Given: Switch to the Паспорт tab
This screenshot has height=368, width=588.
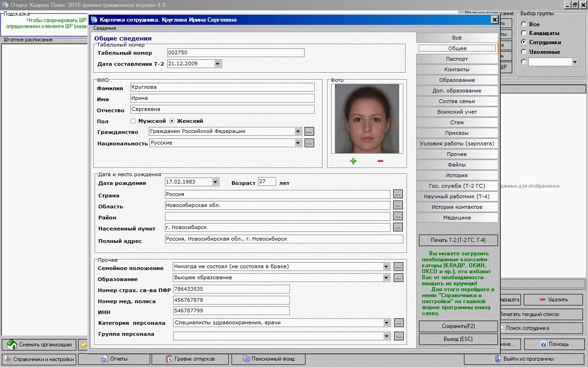Looking at the screenshot, I should (457, 59).
